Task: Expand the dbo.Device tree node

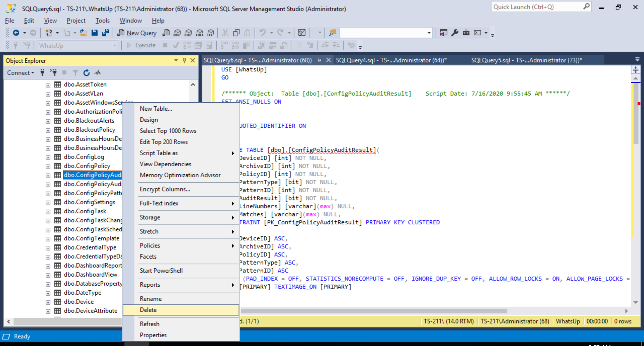Action: pyautogui.click(x=48, y=302)
